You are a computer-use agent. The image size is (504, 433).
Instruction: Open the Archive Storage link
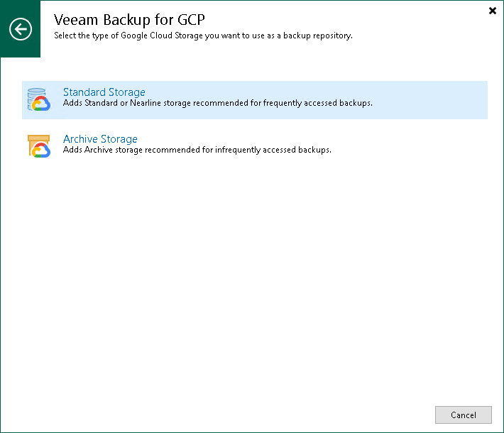pos(100,139)
